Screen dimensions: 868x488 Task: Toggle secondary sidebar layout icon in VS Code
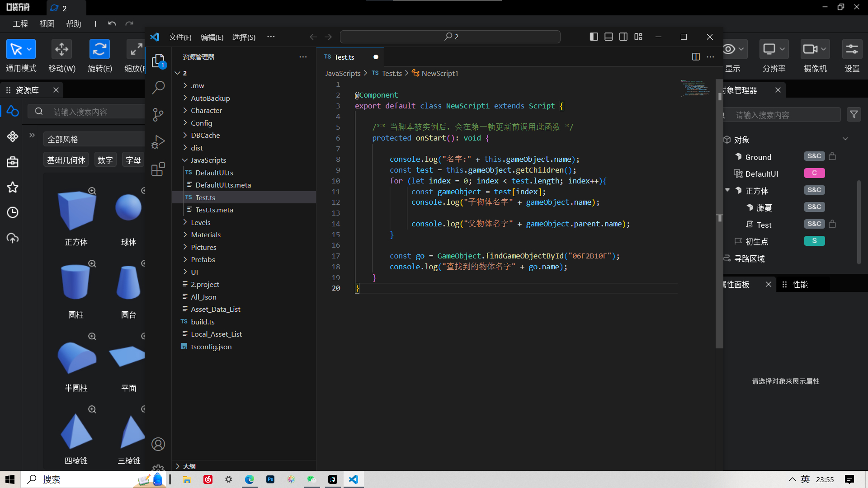point(623,37)
